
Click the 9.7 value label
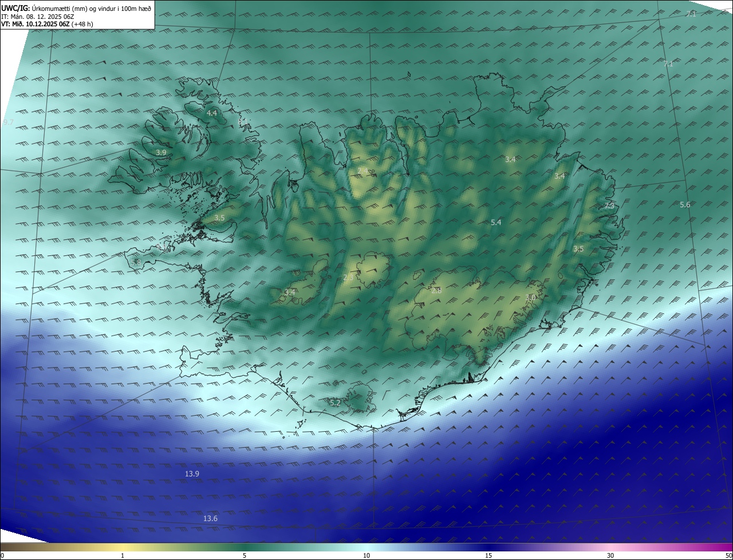(x=8, y=123)
